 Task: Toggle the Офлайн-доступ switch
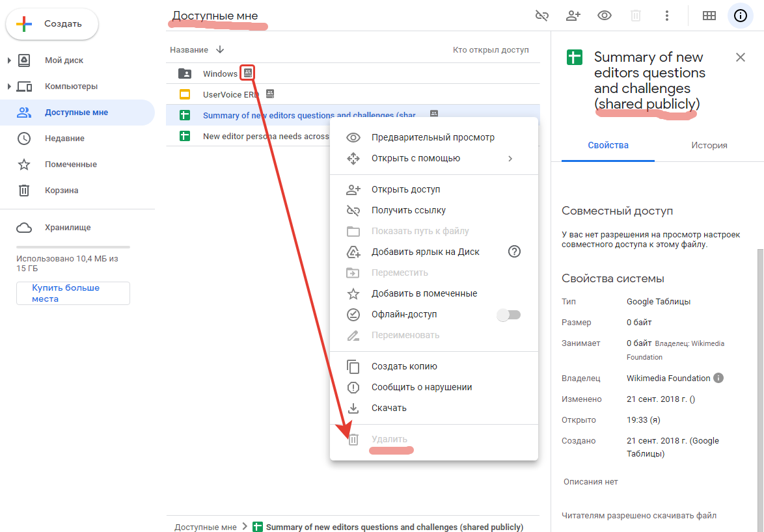(509, 315)
